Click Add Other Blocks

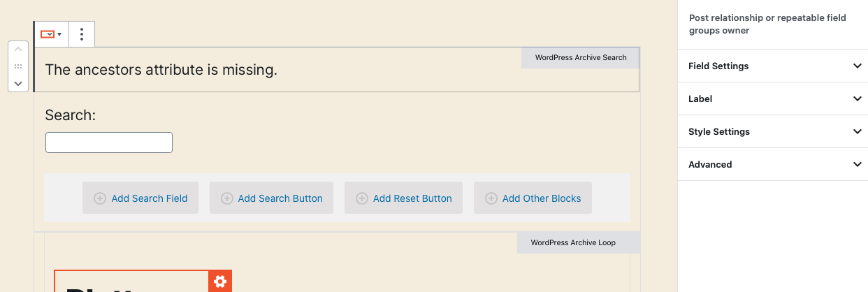click(533, 198)
